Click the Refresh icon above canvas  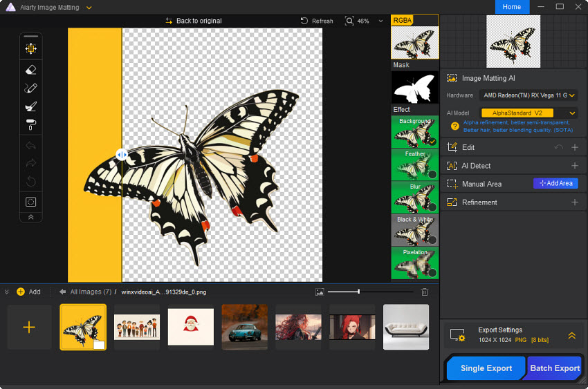[x=304, y=21]
